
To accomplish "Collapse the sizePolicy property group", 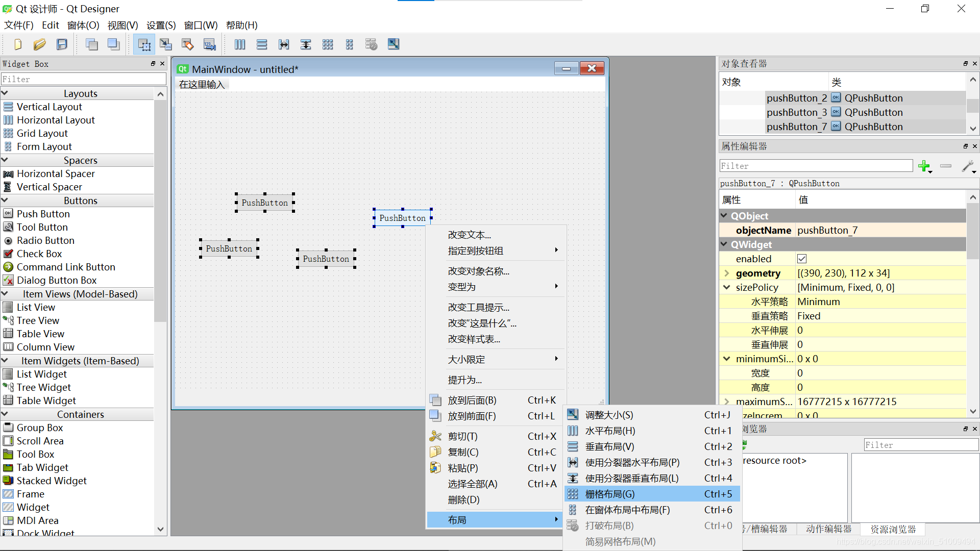I will (x=726, y=287).
